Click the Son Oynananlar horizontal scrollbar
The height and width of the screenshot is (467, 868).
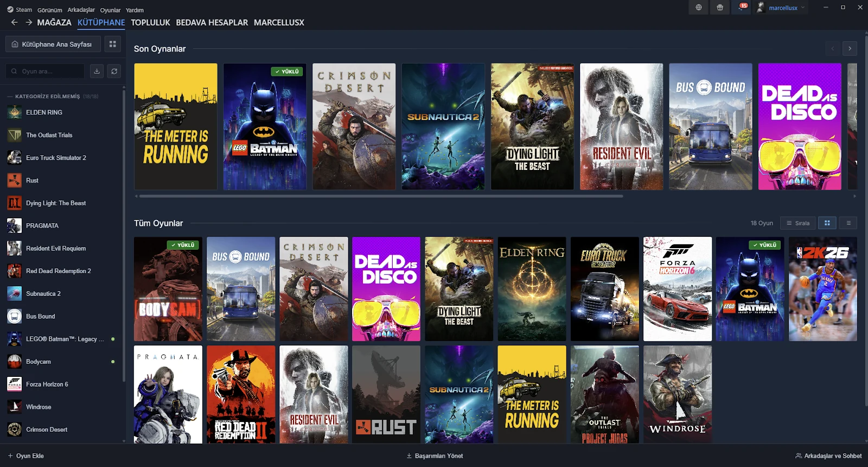(381, 196)
